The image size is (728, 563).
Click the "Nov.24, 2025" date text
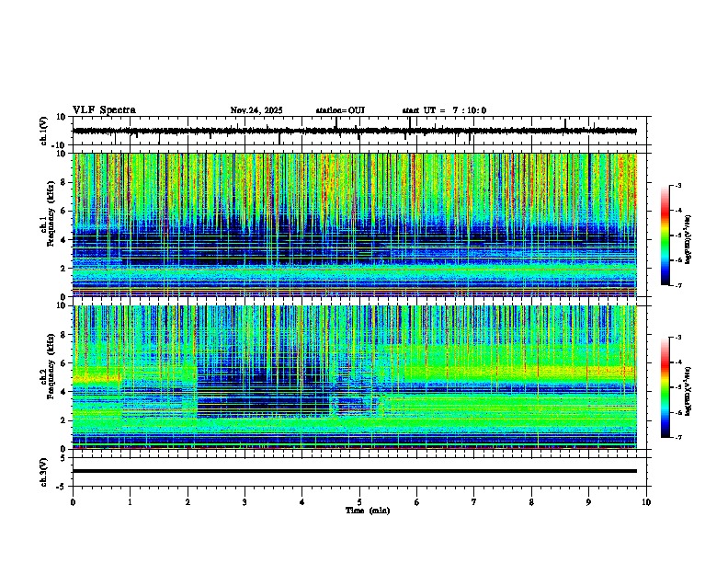pyautogui.click(x=256, y=110)
